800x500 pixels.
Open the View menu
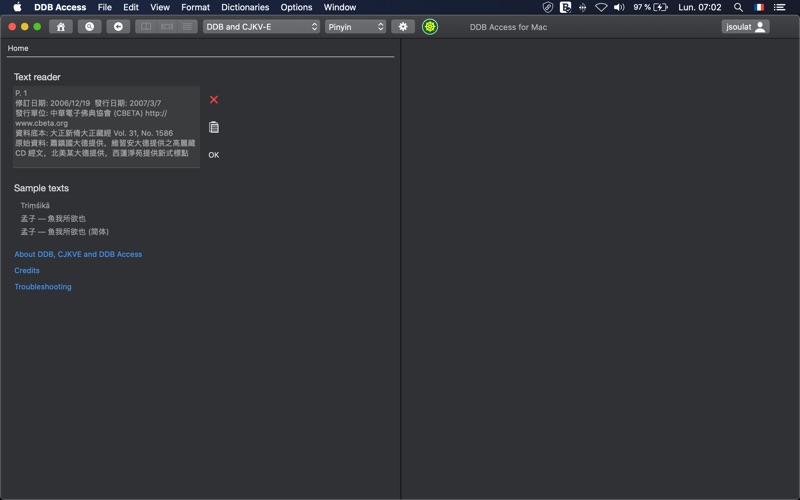160,7
